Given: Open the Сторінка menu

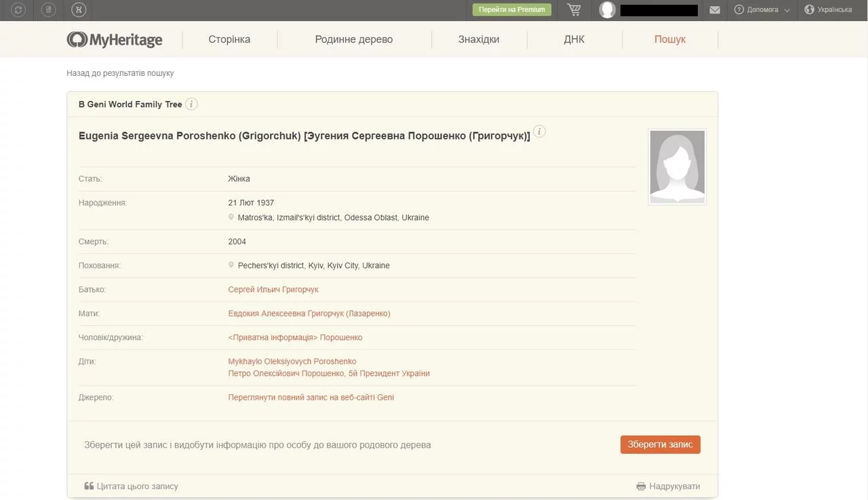Looking at the screenshot, I should point(229,39).
